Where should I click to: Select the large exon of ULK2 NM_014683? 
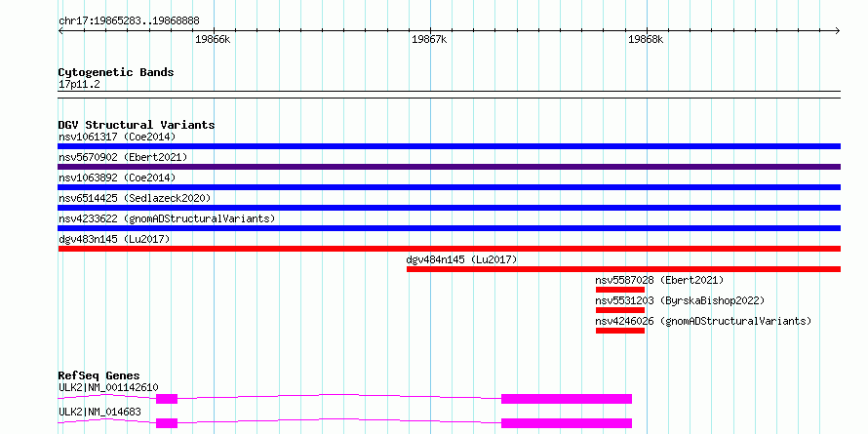pos(567,423)
